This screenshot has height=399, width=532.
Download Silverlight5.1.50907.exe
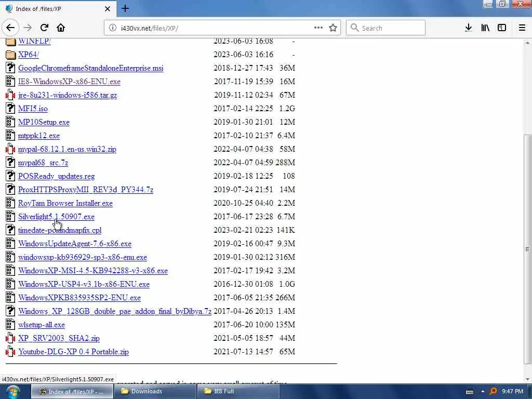point(56,217)
